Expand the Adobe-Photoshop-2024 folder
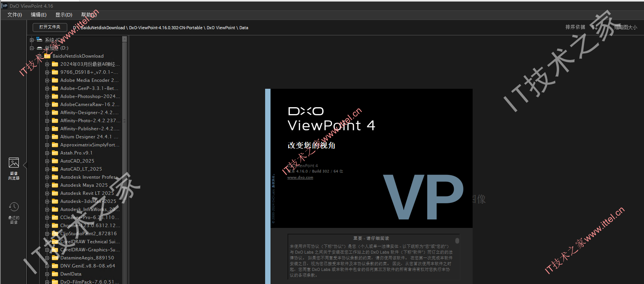This screenshot has height=284, width=644. point(47,96)
